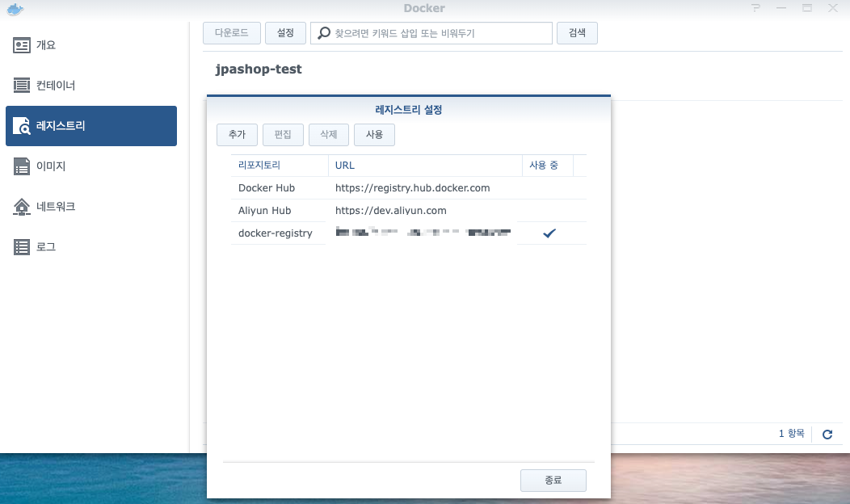This screenshot has height=504, width=850.
Task: Click the 검색 search button
Action: click(x=577, y=33)
